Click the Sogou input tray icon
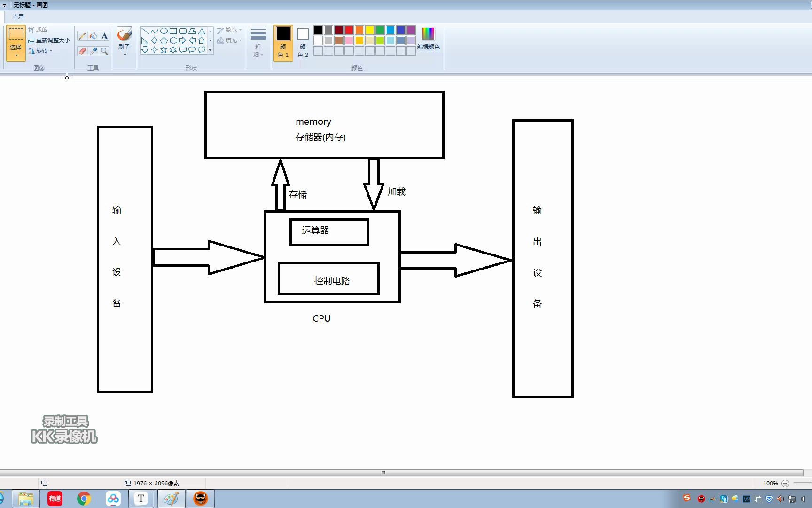This screenshot has width=812, height=508. click(x=687, y=499)
